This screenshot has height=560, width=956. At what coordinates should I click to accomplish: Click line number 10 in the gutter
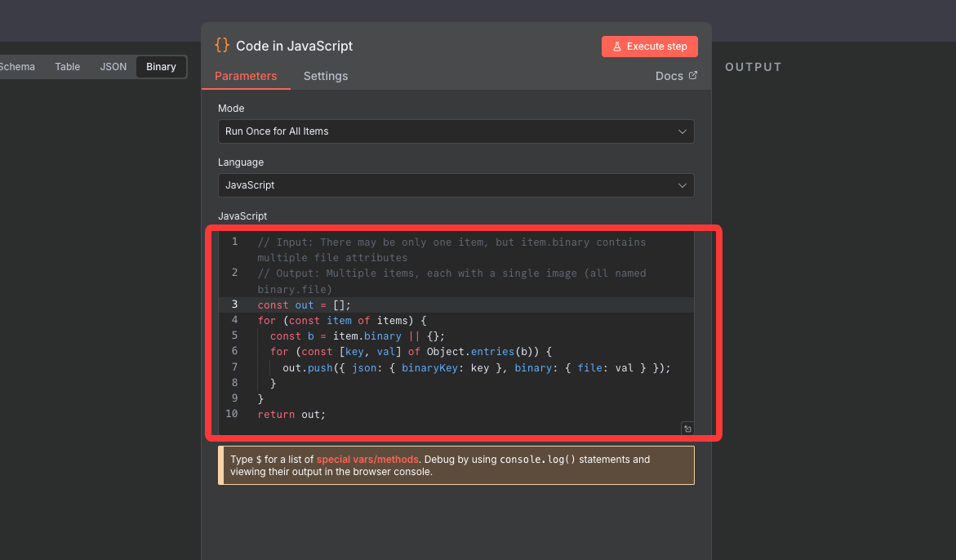pos(232,415)
